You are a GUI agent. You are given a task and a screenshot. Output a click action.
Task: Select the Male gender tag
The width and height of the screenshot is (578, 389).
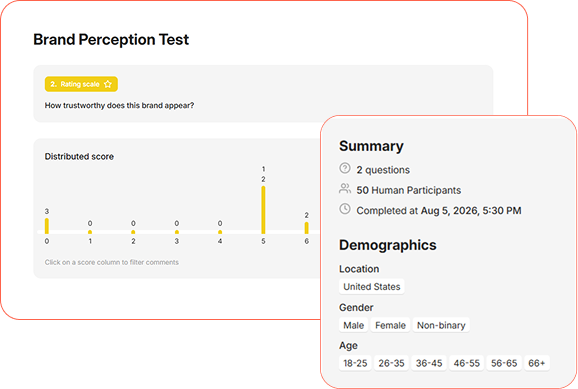click(354, 325)
